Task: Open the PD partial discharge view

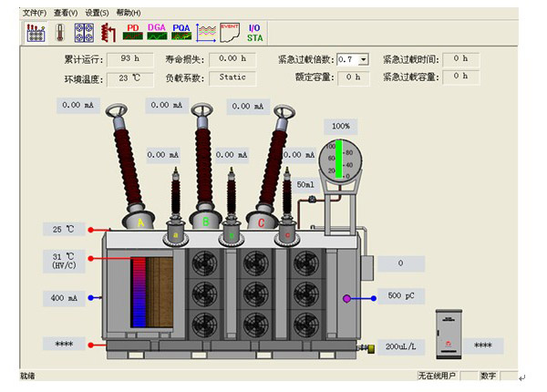Action: [133, 32]
